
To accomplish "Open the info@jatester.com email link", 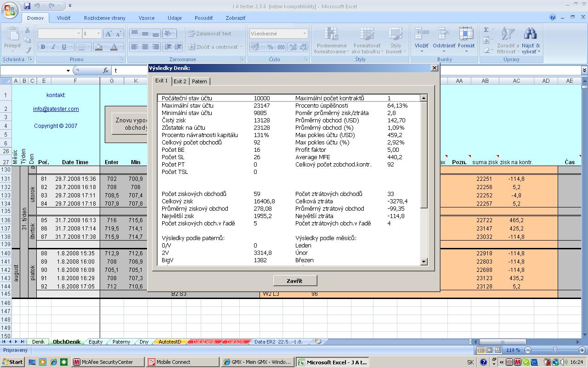I will coord(56,109).
